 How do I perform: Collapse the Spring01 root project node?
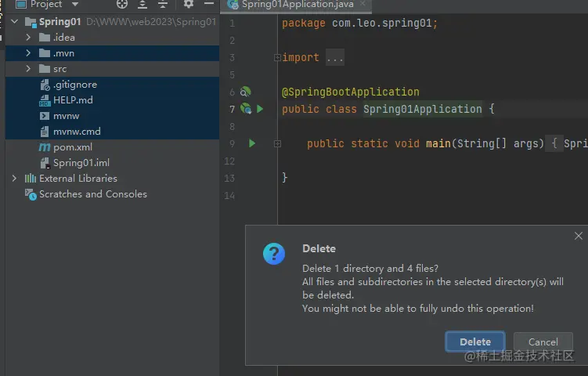coord(15,21)
